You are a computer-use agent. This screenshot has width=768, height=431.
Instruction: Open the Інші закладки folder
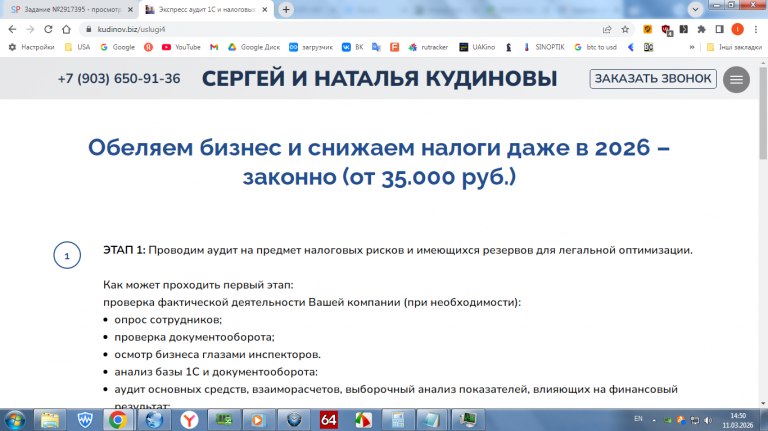(734, 47)
